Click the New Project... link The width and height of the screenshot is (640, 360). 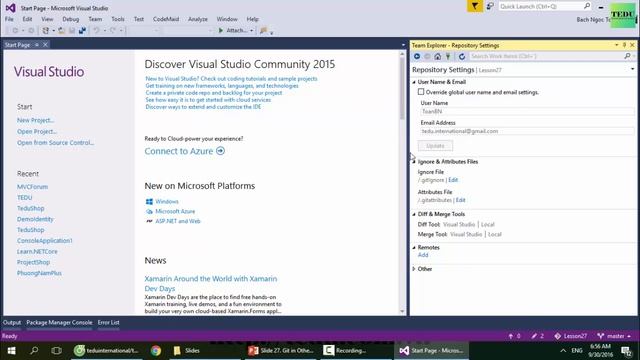coord(36,120)
